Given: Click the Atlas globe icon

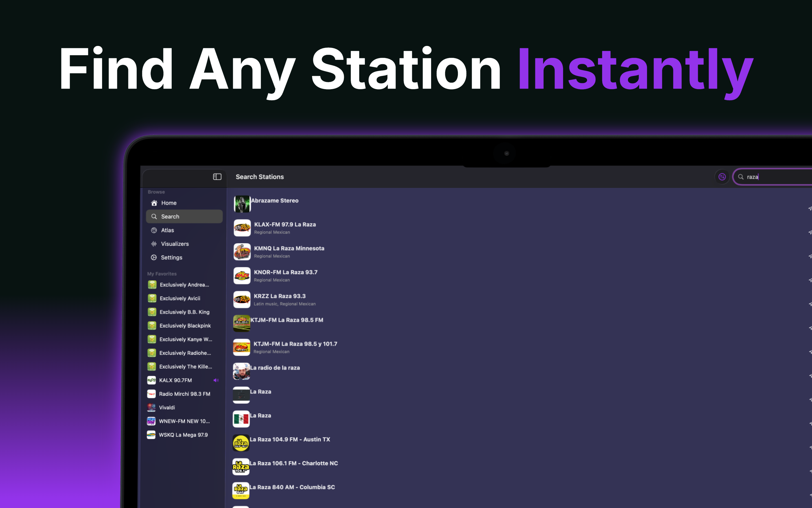Looking at the screenshot, I should click(x=154, y=230).
